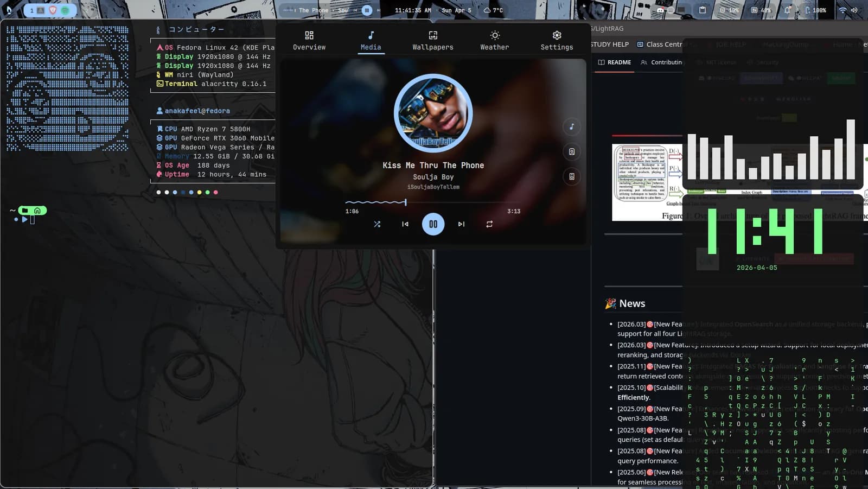
Task: Switch to the Wallpapers tab
Action: click(x=432, y=41)
